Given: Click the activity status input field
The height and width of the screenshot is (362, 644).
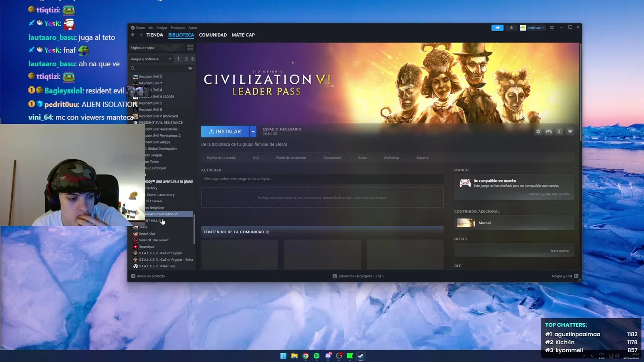Looking at the screenshot, I should (322, 179).
